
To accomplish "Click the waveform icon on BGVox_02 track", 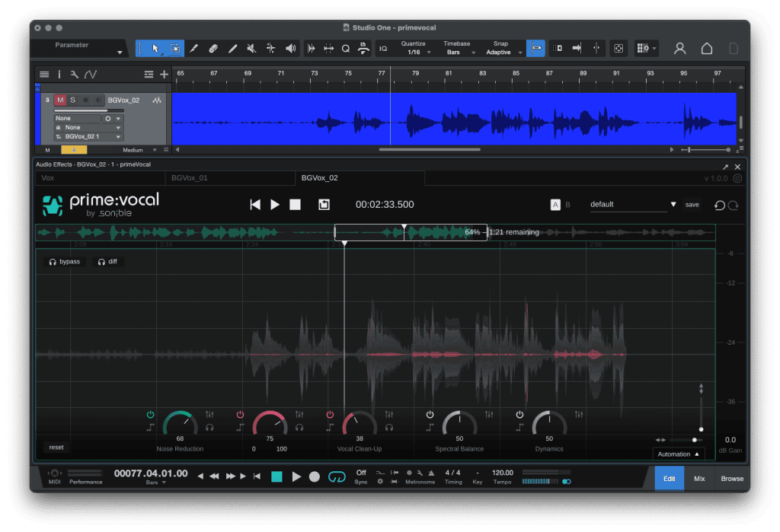I will 157,100.
